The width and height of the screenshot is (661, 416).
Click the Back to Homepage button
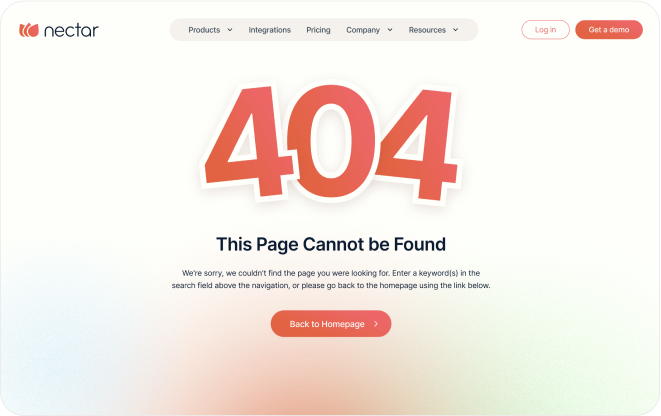[331, 324]
